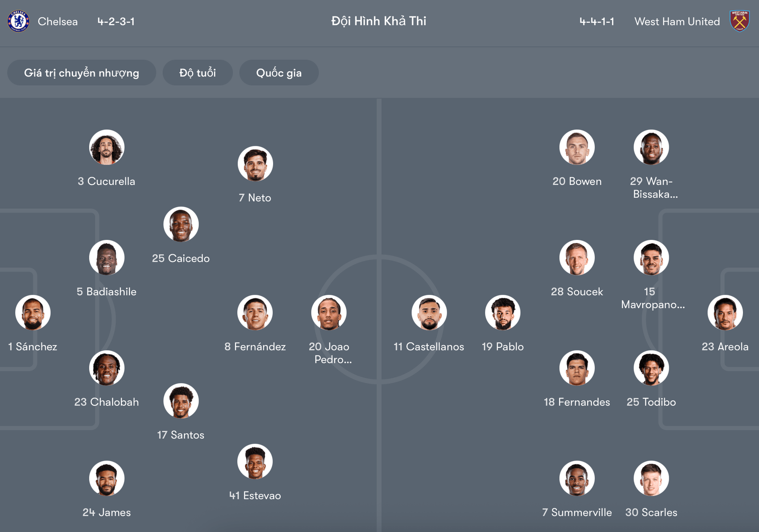Select goalkeeper Areola's portrait
The height and width of the screenshot is (532, 759).
pyautogui.click(x=725, y=313)
